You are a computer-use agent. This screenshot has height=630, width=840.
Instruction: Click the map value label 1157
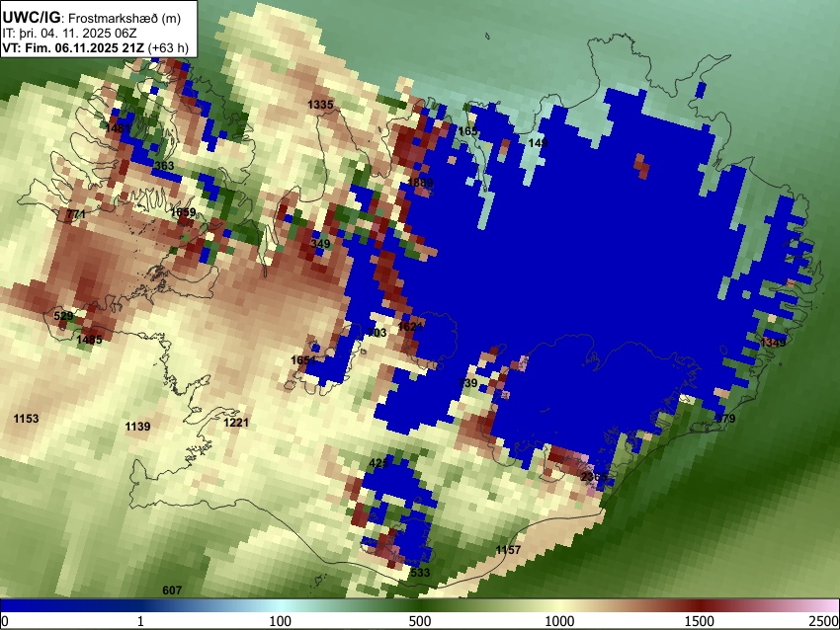point(508,550)
